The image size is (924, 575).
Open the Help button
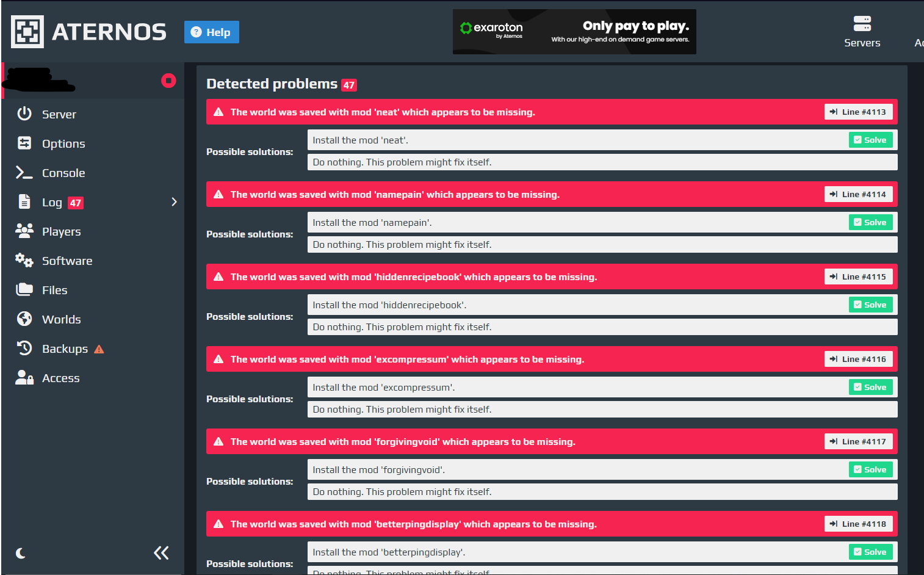click(212, 32)
